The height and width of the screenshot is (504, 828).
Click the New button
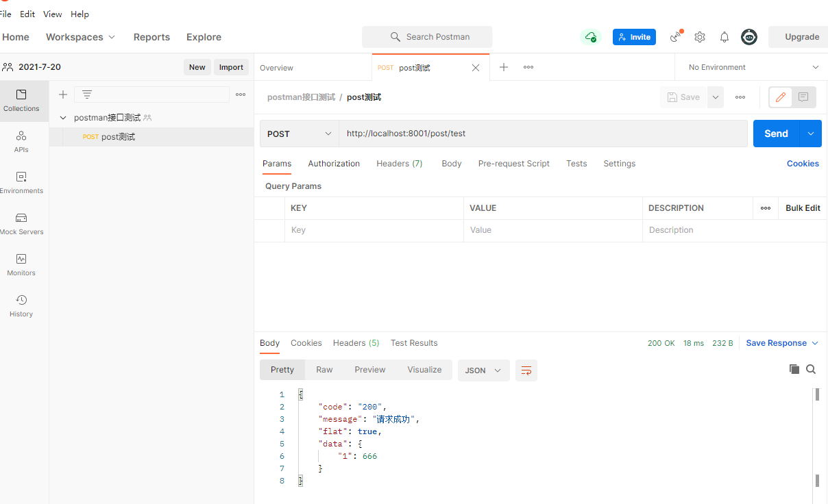tap(197, 67)
